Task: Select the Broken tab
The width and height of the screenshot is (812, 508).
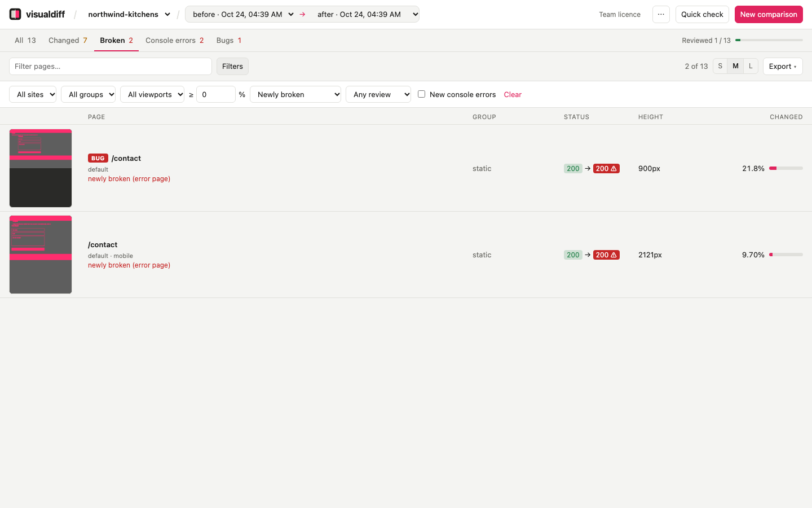Action: pyautogui.click(x=116, y=40)
